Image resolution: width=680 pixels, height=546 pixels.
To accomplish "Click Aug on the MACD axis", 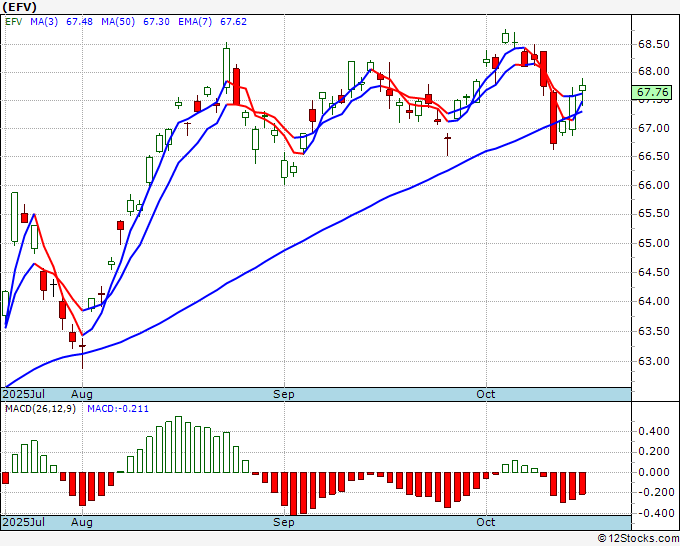I will 82,522.
